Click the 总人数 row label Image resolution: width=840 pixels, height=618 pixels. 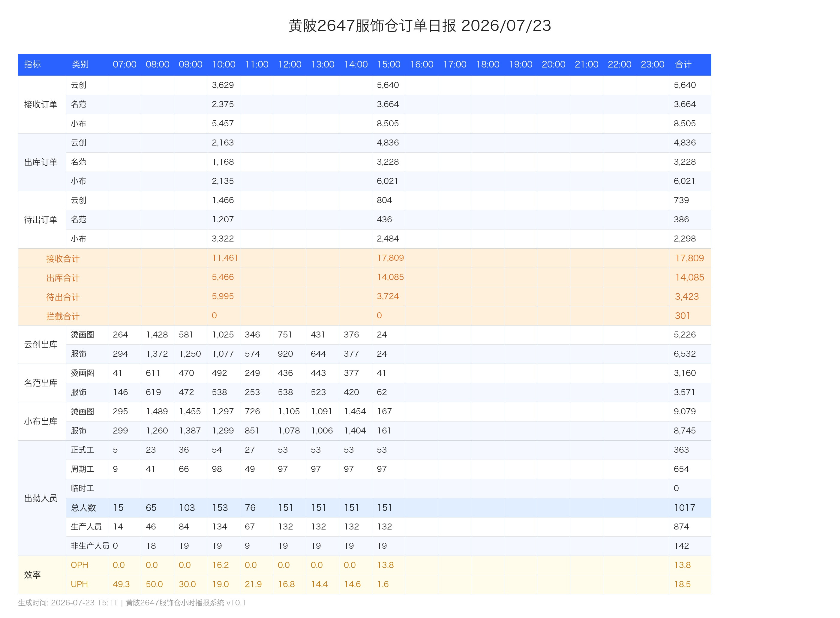[83, 508]
